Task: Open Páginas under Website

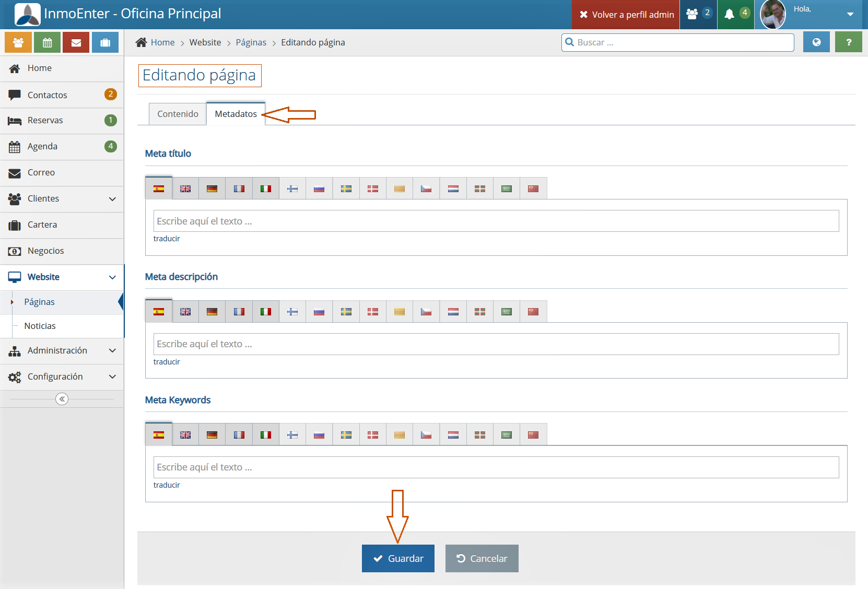Action: [x=62, y=302]
